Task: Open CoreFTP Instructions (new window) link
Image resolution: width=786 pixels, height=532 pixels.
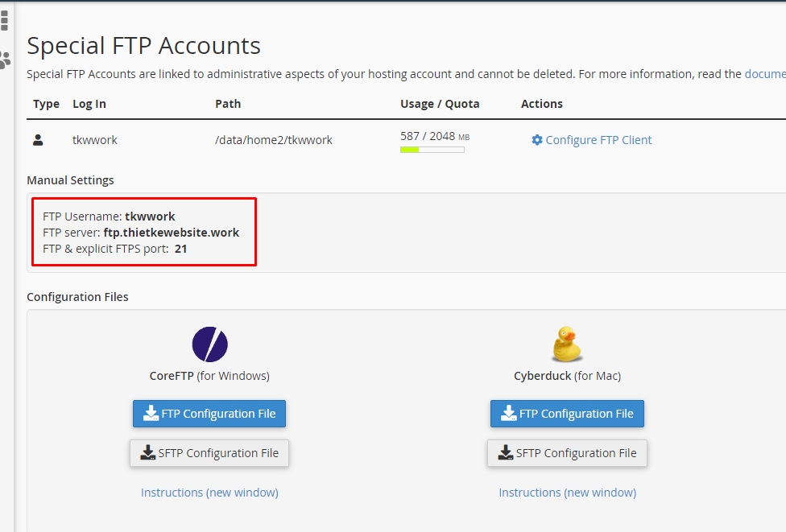Action: point(209,493)
